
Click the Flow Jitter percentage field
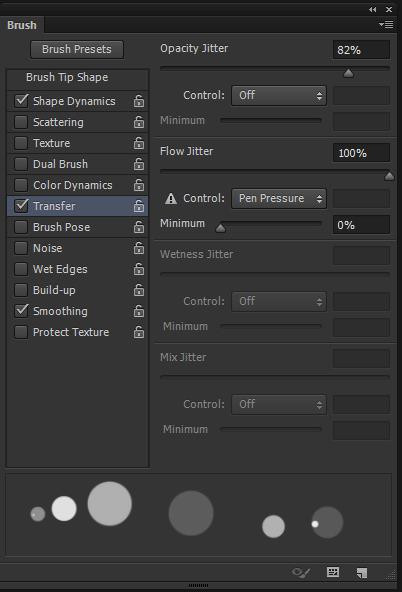pos(361,153)
